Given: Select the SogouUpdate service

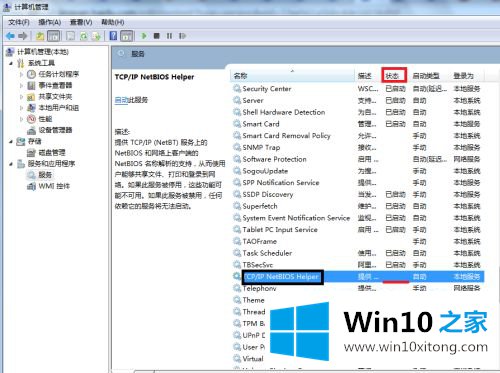Looking at the screenshot, I should [358, 171].
